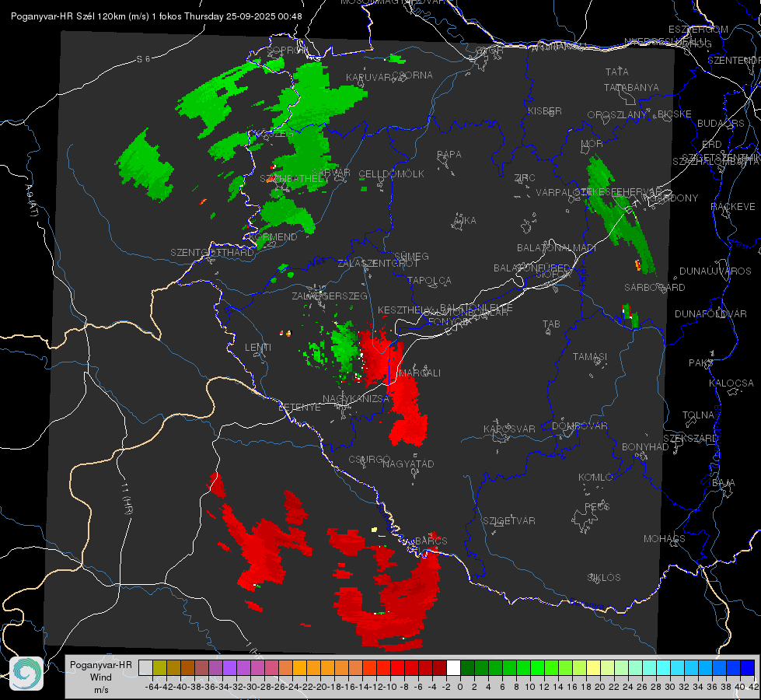
Task: Click the MARCALI city label
Action: pos(419,373)
